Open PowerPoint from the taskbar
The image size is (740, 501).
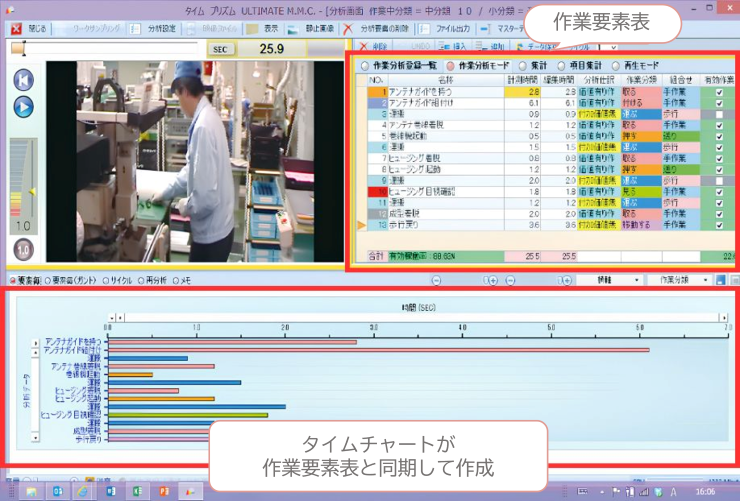[164, 492]
